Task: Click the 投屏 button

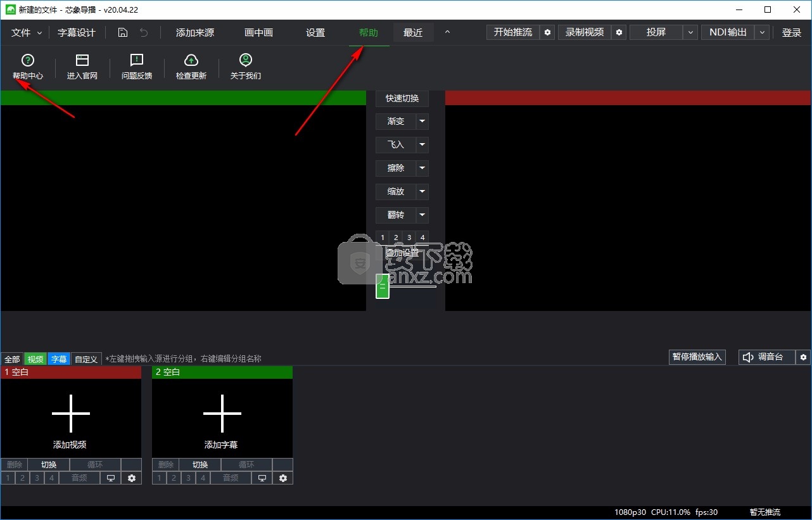Action: tap(656, 32)
